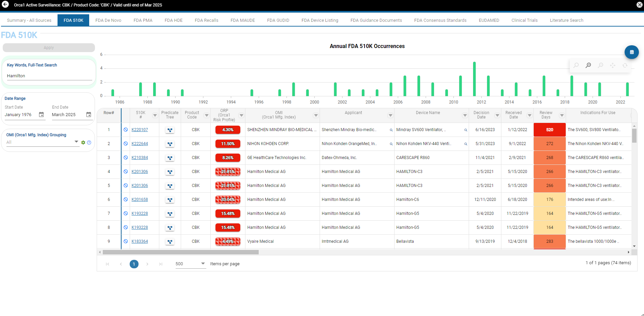Click the tallest 2012 chart bar
This screenshot has width=644, height=316.
(474, 79)
